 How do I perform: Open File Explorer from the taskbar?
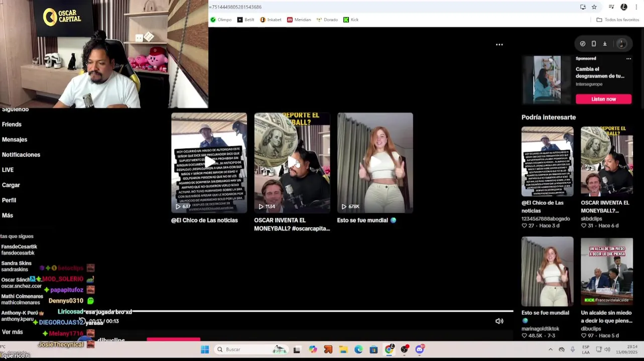pyautogui.click(x=343, y=349)
